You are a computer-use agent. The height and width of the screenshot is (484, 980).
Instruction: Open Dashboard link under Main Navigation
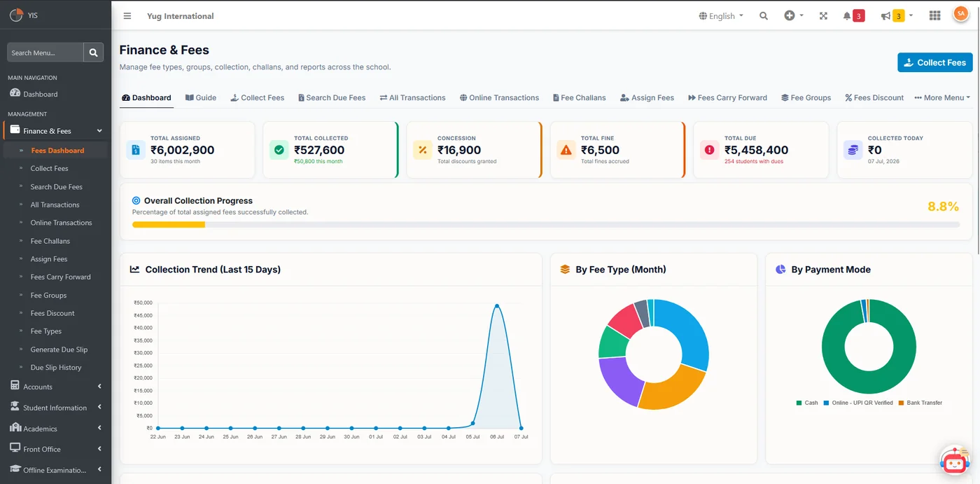point(41,94)
